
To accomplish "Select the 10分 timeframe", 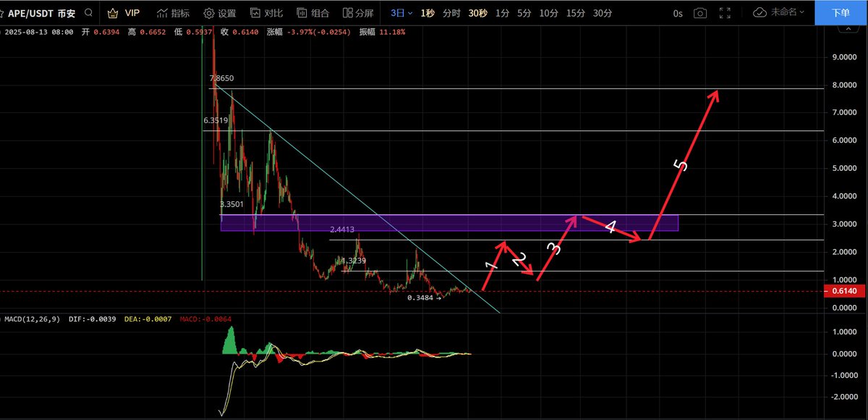I will tap(549, 13).
